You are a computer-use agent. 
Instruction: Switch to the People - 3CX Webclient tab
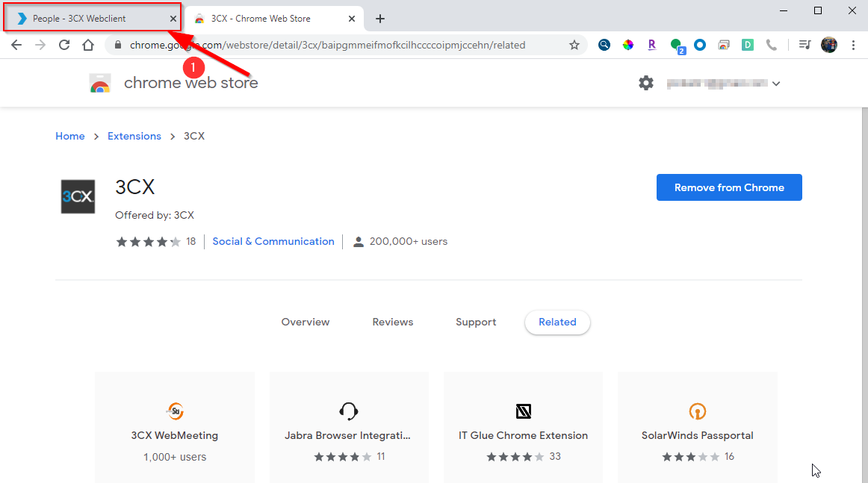[x=91, y=18]
